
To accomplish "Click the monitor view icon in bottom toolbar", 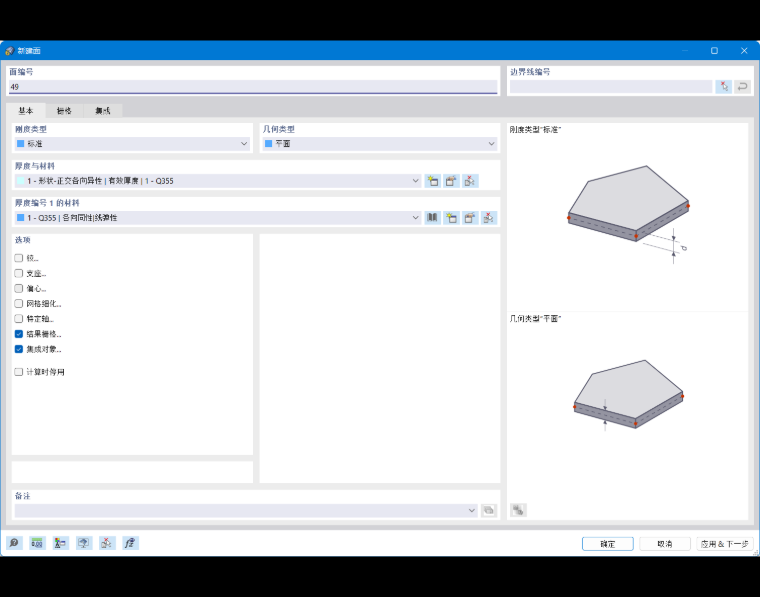I will tap(84, 543).
